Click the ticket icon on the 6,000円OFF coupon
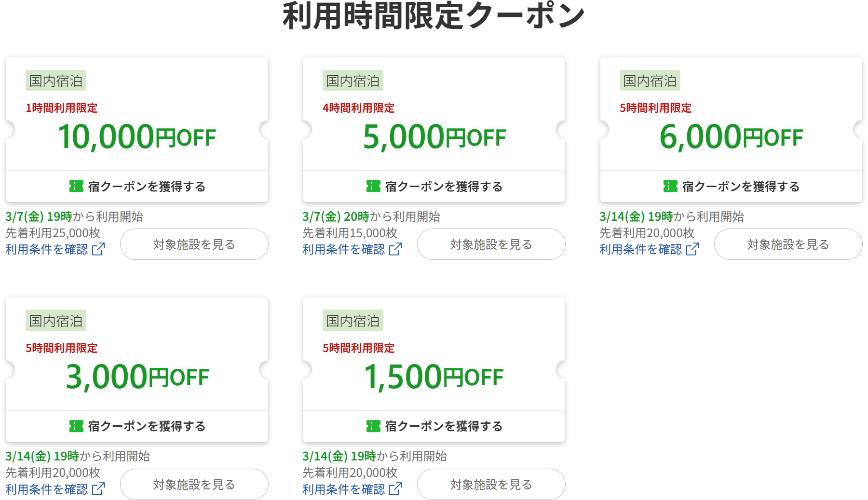868x500 pixels. [670, 186]
